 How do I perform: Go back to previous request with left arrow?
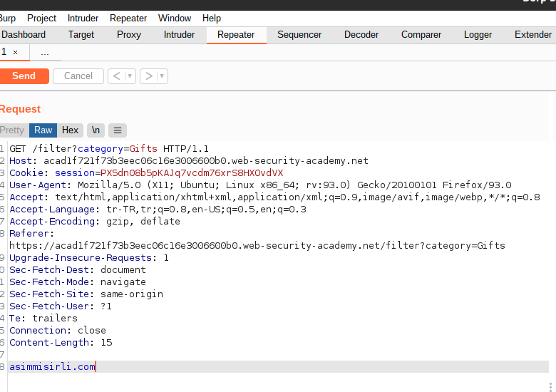116,76
